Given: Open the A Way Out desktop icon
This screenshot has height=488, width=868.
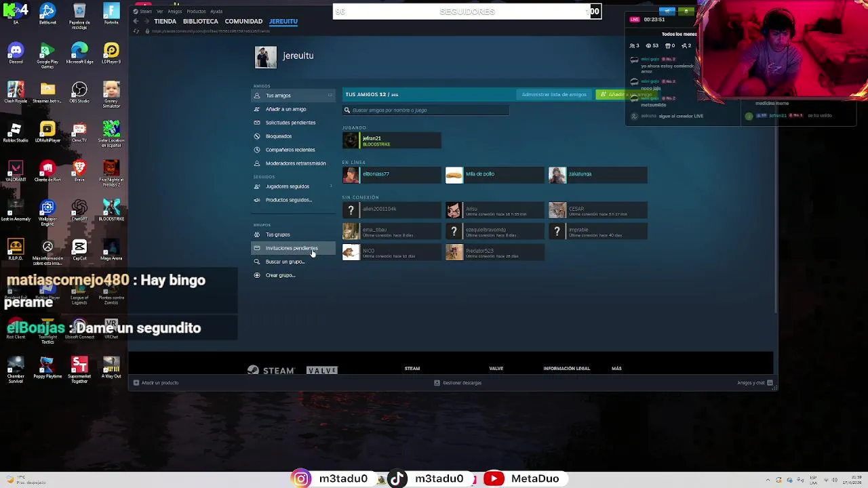Looking at the screenshot, I should (111, 368).
